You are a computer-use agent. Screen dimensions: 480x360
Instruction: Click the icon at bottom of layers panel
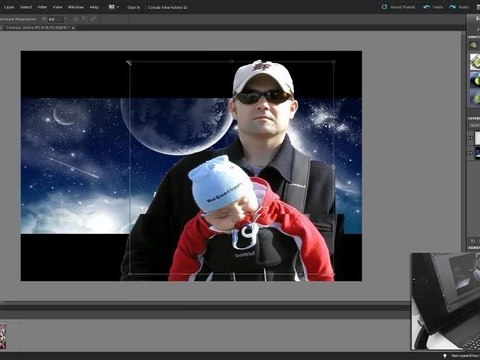click(473, 241)
